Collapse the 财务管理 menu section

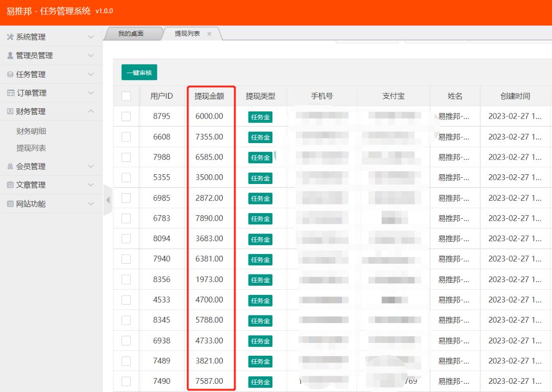coord(91,111)
